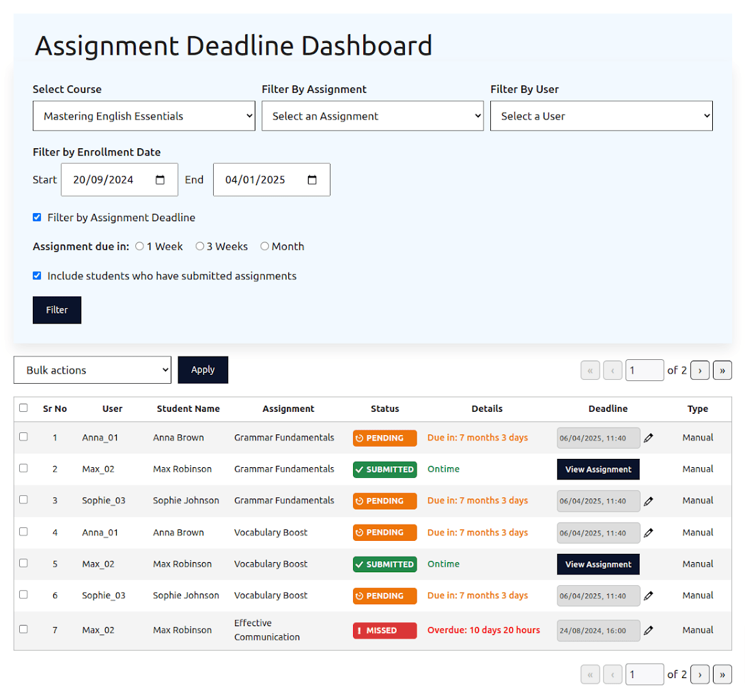Uncheck Filter by Assignment Deadline
This screenshot has width=745, height=700.
click(x=37, y=218)
